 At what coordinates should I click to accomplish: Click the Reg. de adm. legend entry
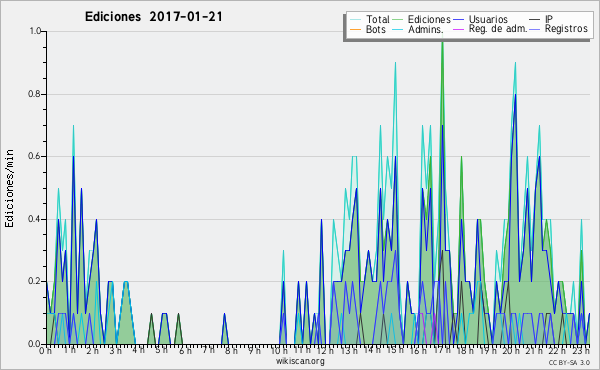490,29
